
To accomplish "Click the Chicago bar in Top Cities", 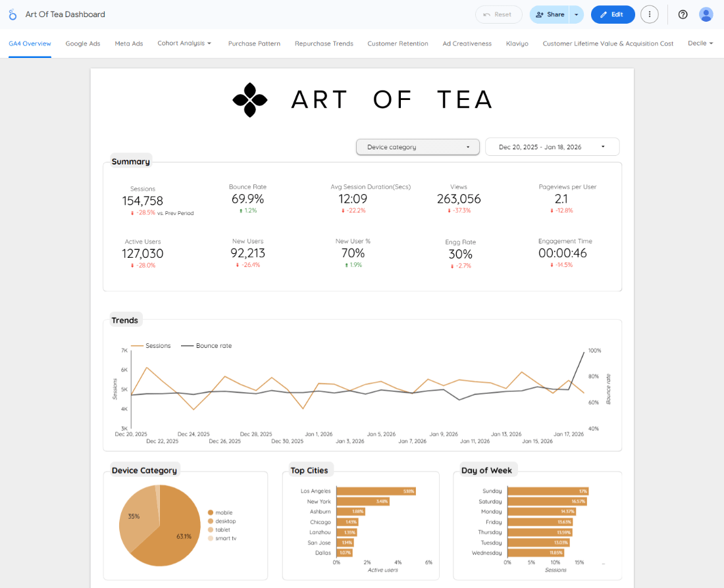I will pyautogui.click(x=348, y=522).
